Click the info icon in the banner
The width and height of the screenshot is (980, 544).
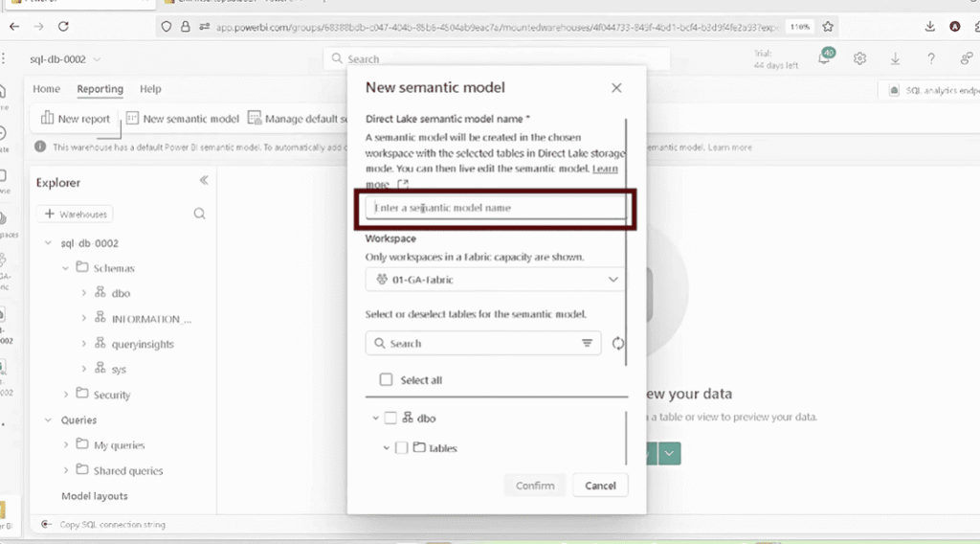[x=40, y=147]
